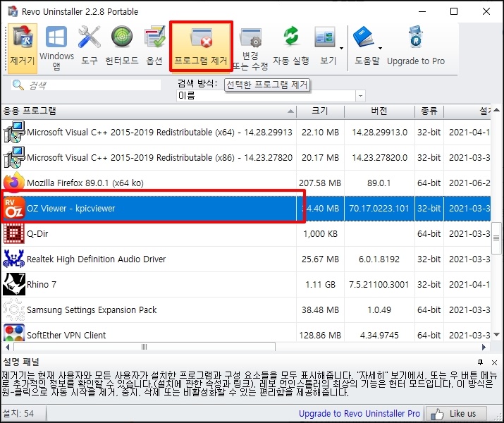Select Mozilla Firefox 89.0.1 row
Image resolution: width=504 pixels, height=423 pixels.
click(246, 183)
